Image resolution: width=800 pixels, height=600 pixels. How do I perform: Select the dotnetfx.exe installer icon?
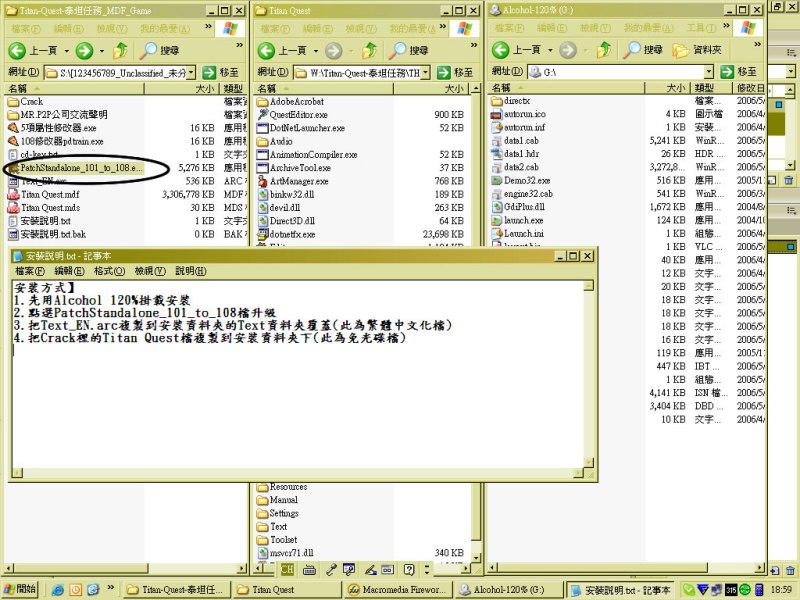pyautogui.click(x=262, y=234)
